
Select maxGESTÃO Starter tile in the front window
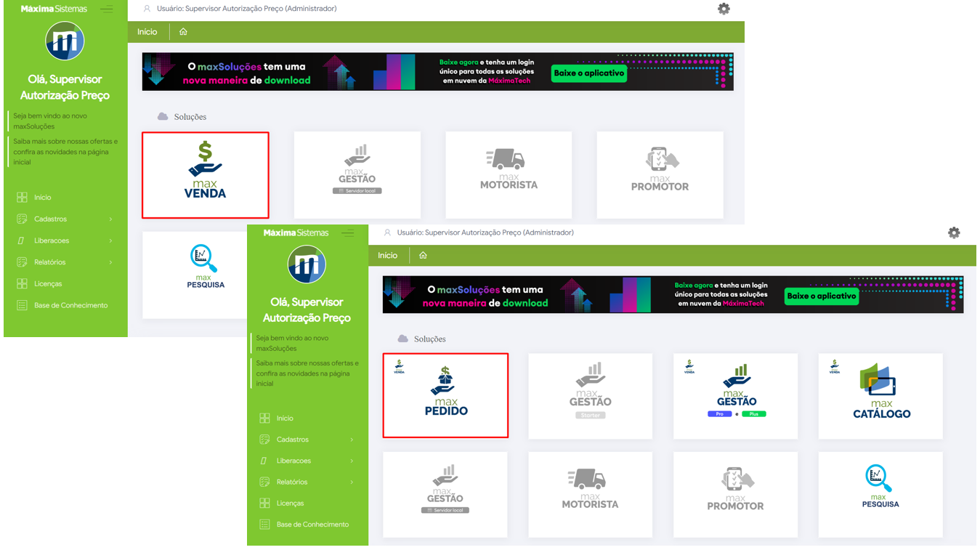tap(590, 396)
